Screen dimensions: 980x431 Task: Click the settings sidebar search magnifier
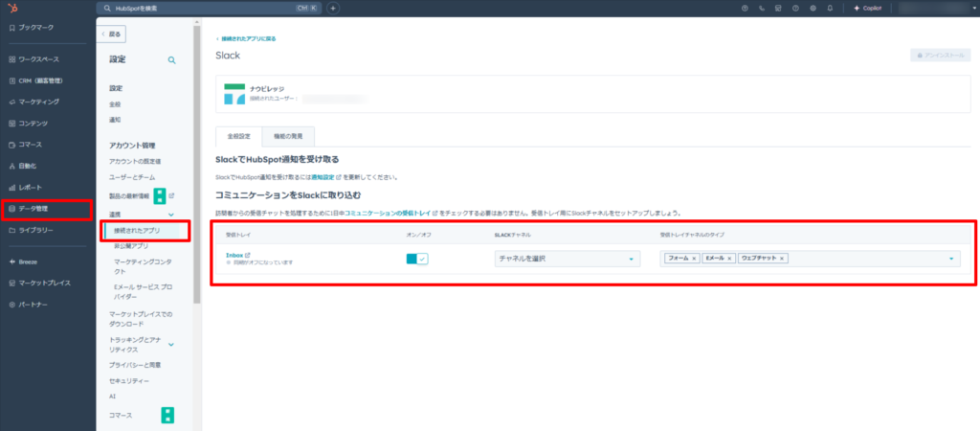click(172, 60)
